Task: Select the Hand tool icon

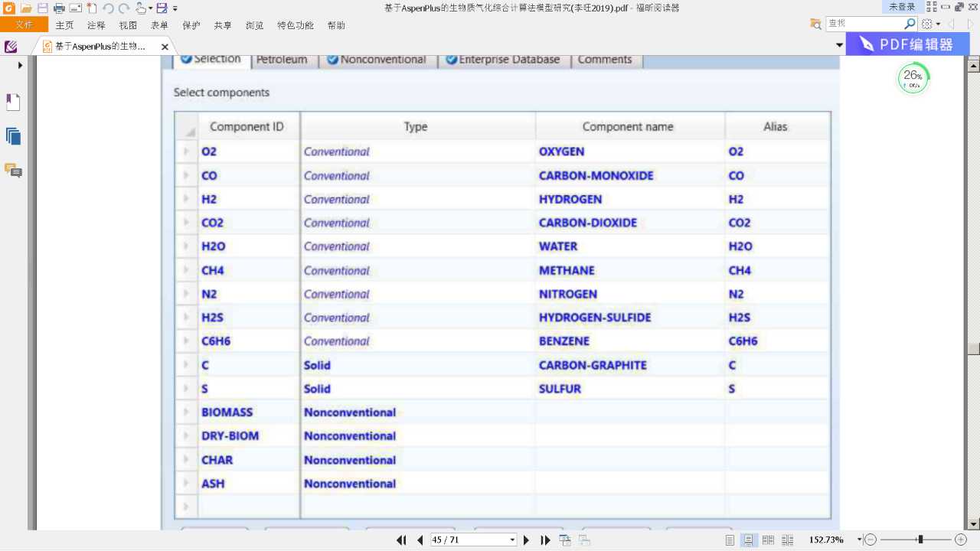Action: (x=140, y=8)
